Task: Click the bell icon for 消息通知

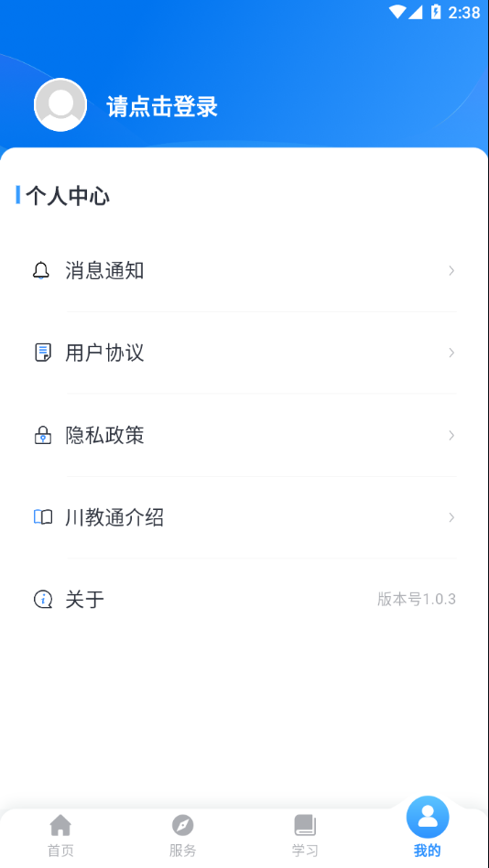Action: point(41,271)
